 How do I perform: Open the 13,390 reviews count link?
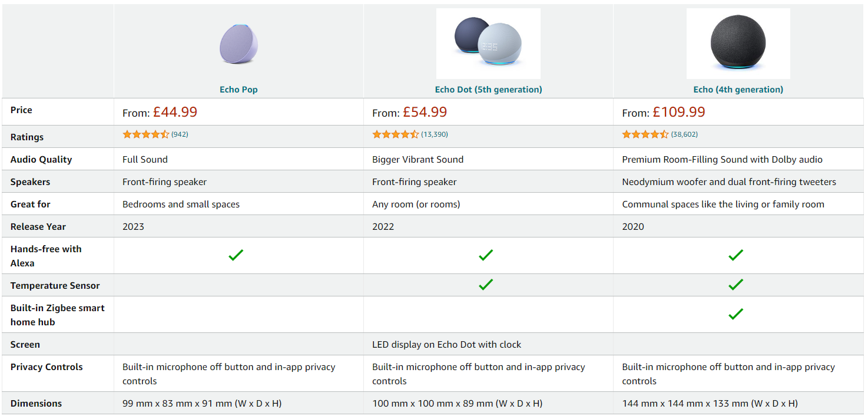point(434,134)
